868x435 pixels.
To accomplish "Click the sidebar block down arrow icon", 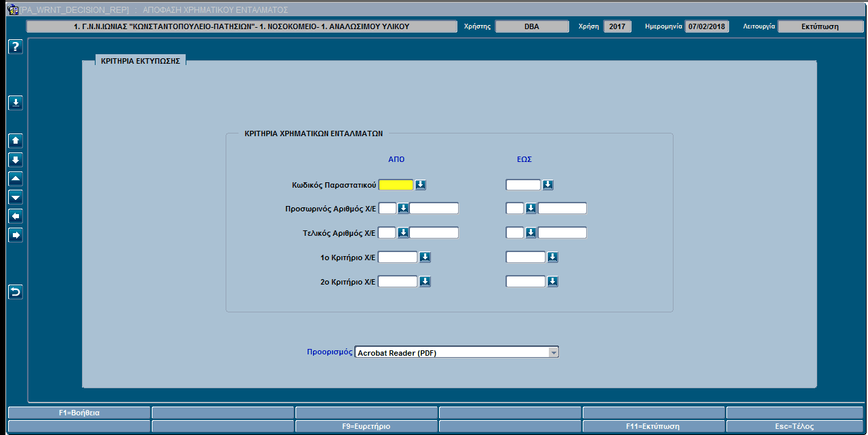I will (16, 160).
